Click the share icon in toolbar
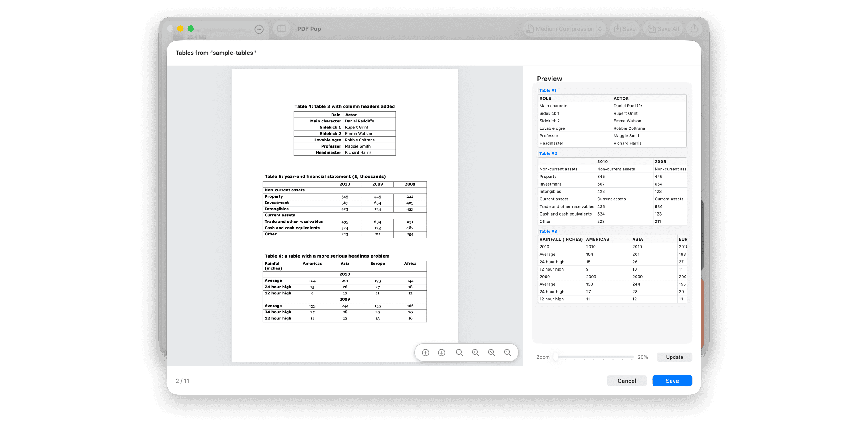868x428 pixels. click(x=694, y=29)
